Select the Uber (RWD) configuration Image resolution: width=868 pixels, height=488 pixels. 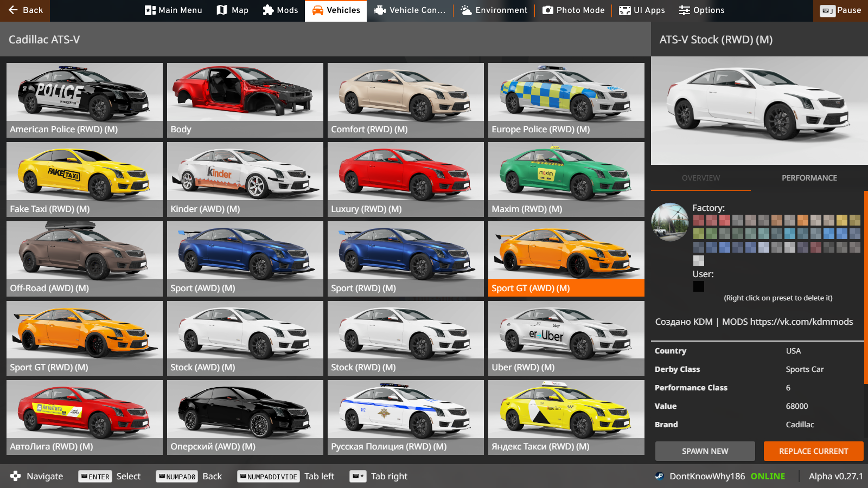point(566,338)
